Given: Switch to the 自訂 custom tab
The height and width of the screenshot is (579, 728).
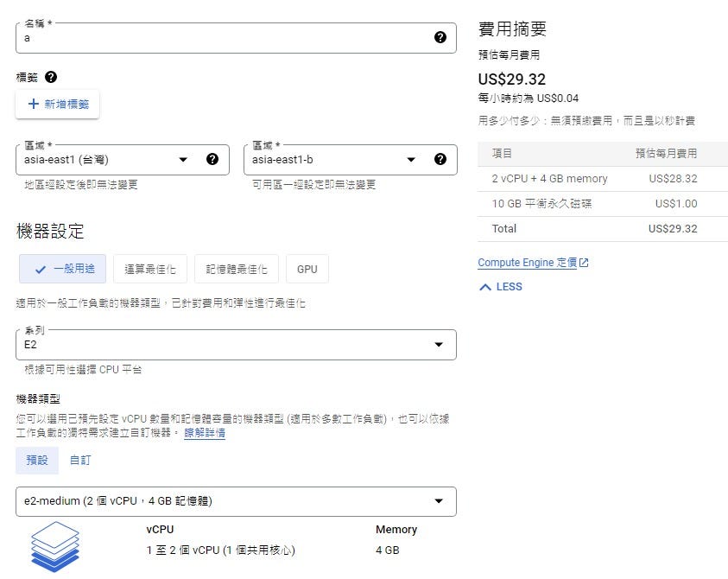Looking at the screenshot, I should (80, 460).
